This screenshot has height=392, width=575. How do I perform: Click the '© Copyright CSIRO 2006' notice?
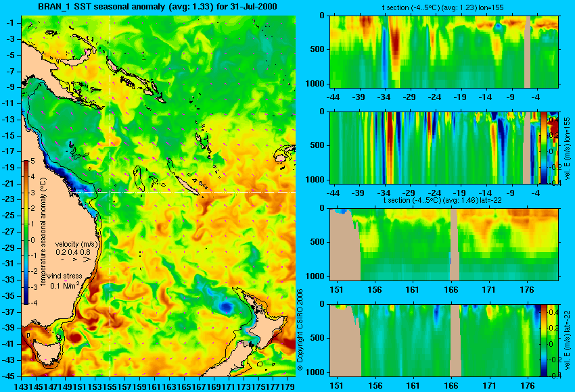[300, 330]
